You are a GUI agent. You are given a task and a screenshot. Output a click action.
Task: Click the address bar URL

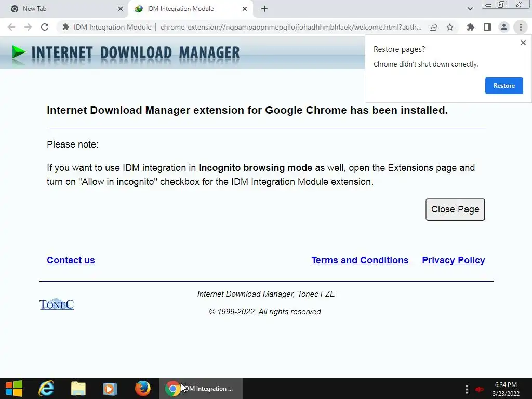coord(291,27)
